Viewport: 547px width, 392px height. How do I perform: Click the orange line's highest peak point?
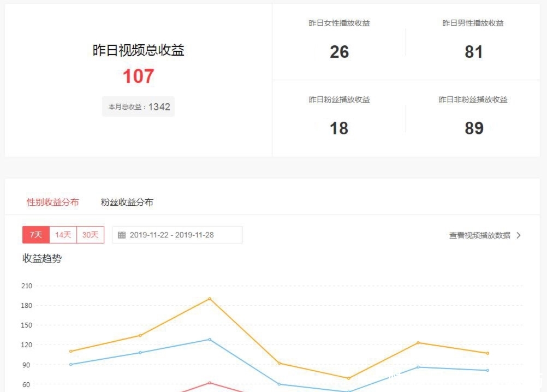(210, 299)
